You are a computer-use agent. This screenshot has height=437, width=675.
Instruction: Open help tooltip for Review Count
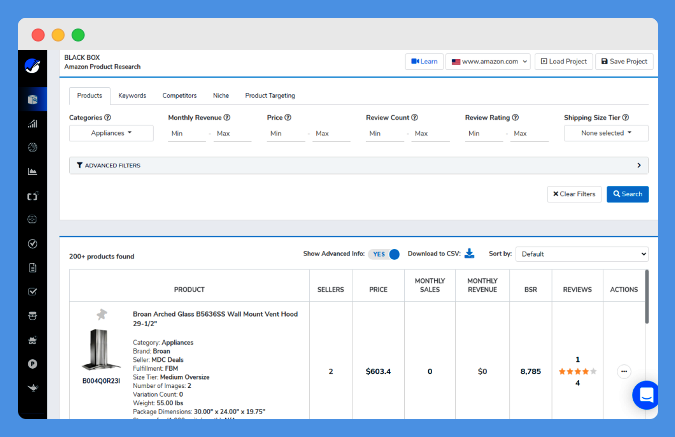pos(415,118)
